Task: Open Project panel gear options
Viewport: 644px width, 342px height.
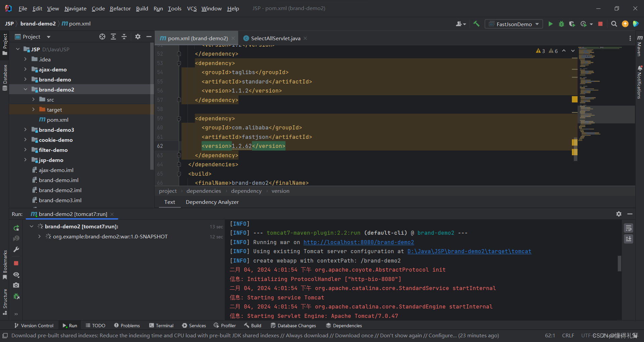Action: coord(138,37)
